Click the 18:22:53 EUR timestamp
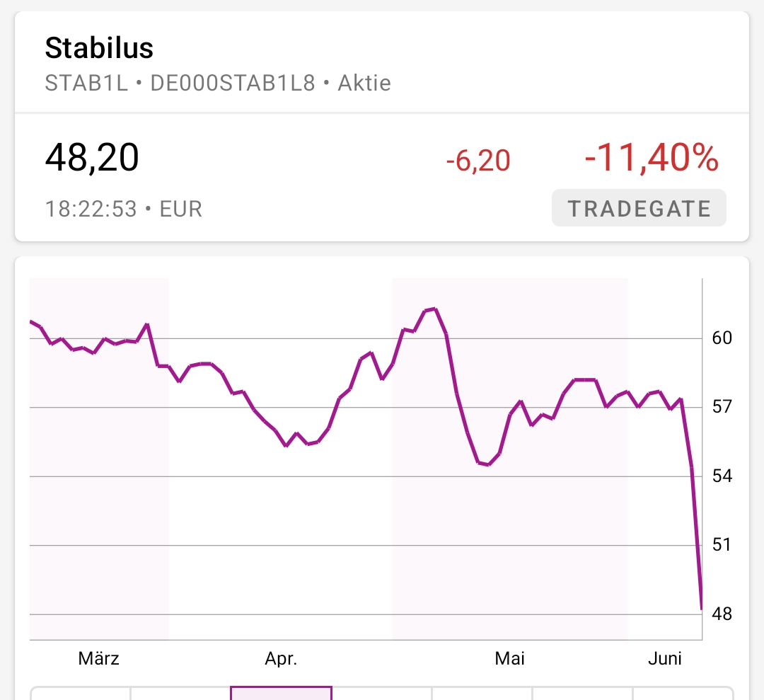Viewport: 764px width, 700px height. click(124, 209)
